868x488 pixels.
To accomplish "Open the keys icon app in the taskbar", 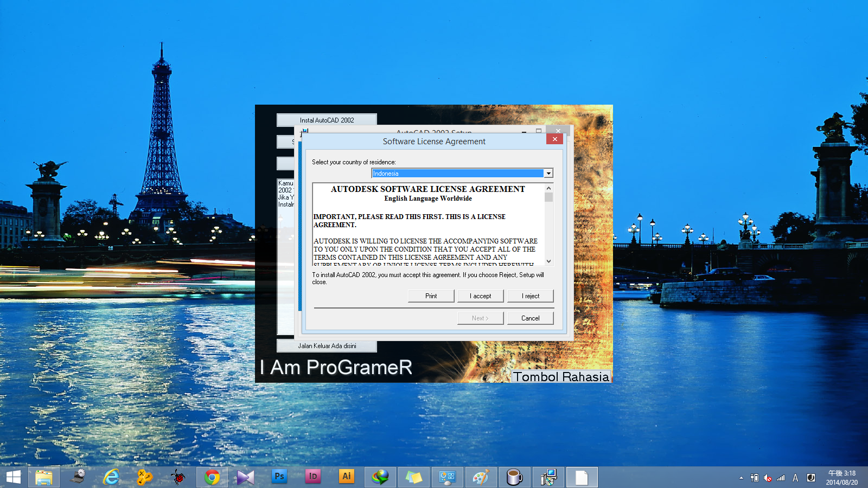I will coord(144,477).
